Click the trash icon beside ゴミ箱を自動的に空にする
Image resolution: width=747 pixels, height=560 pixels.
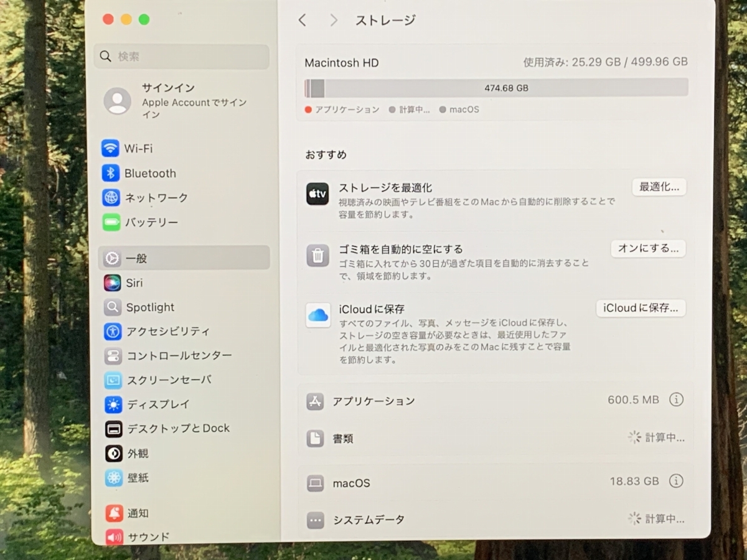coord(317,256)
